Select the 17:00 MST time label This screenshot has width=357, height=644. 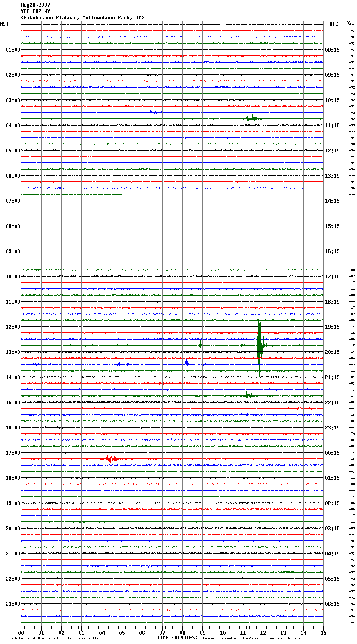coord(13,453)
